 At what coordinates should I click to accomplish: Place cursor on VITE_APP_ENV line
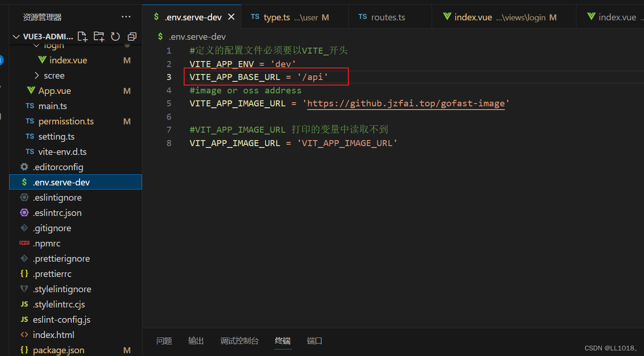click(x=242, y=64)
